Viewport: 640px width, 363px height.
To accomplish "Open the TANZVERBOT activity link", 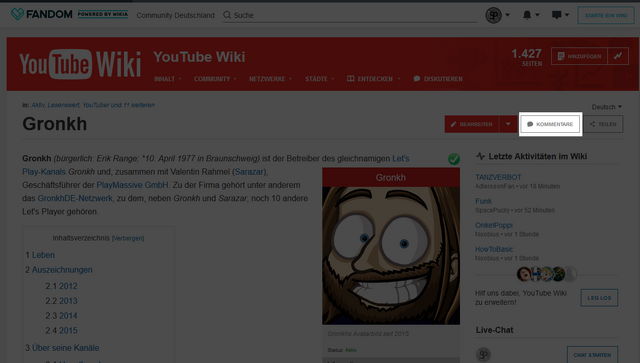I will click(498, 177).
